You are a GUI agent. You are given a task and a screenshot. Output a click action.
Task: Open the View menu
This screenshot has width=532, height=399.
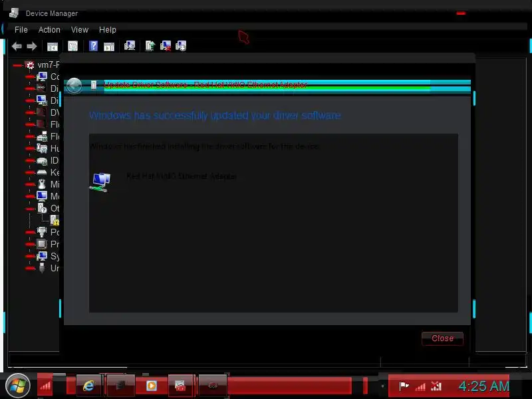[80, 30]
